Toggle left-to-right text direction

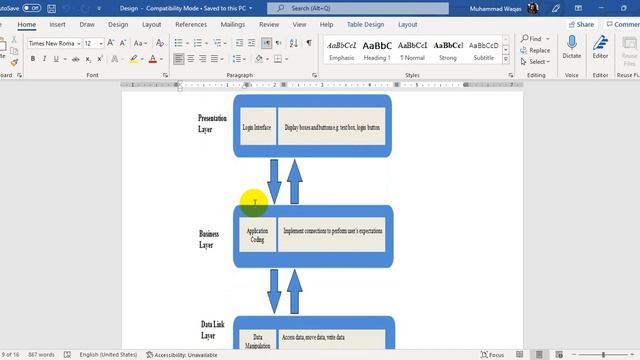pyautogui.click(x=266, y=43)
